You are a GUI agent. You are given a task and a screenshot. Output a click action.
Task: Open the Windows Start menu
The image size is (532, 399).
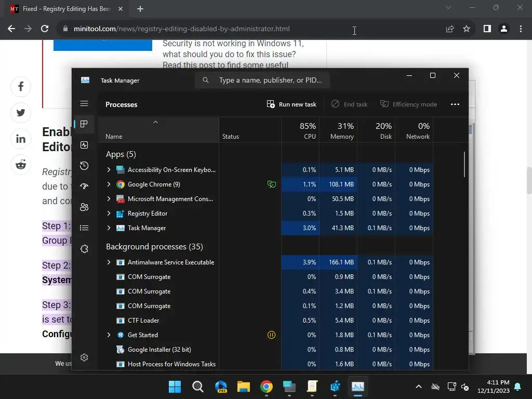click(x=175, y=387)
